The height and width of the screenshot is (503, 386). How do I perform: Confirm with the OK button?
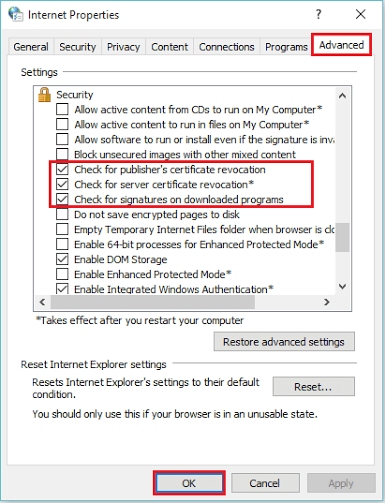[x=189, y=483]
